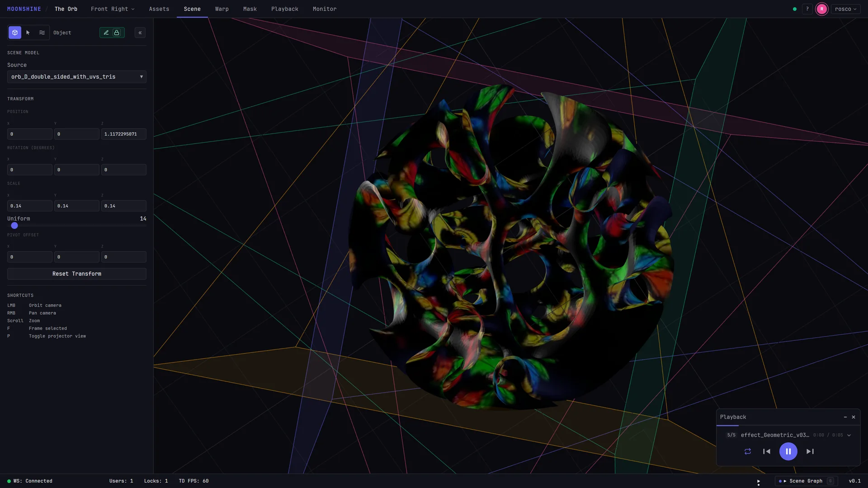The image size is (868, 488).
Task: Click the effect_Geometric_v03 clip name
Action: point(775,435)
